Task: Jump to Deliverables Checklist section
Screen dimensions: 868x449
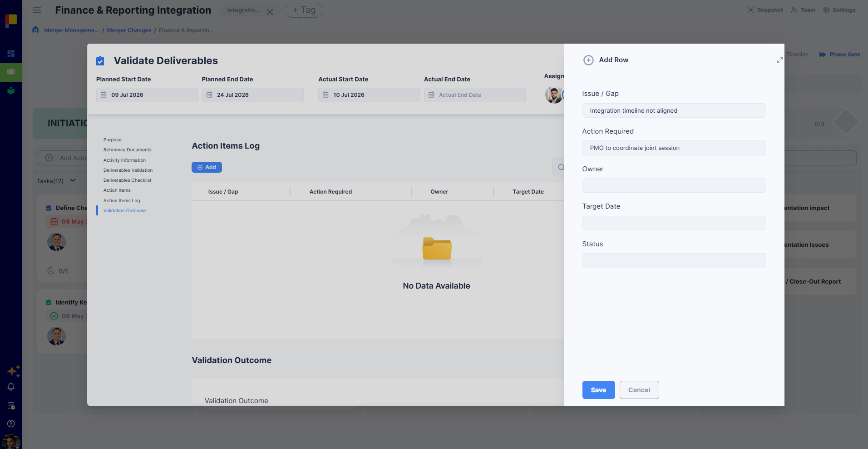Action: click(127, 180)
